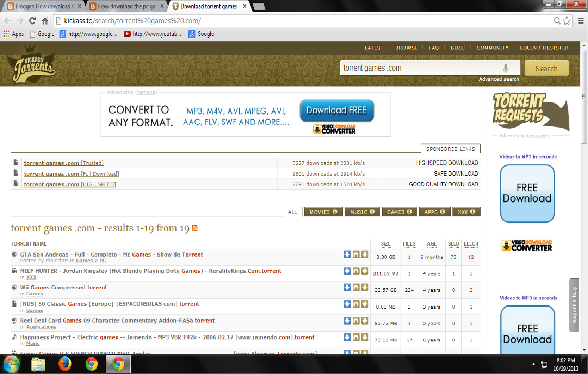The image size is (588, 374).
Task: Click magnet icon for NDS 50 Classic Games
Action: pyautogui.click(x=356, y=304)
